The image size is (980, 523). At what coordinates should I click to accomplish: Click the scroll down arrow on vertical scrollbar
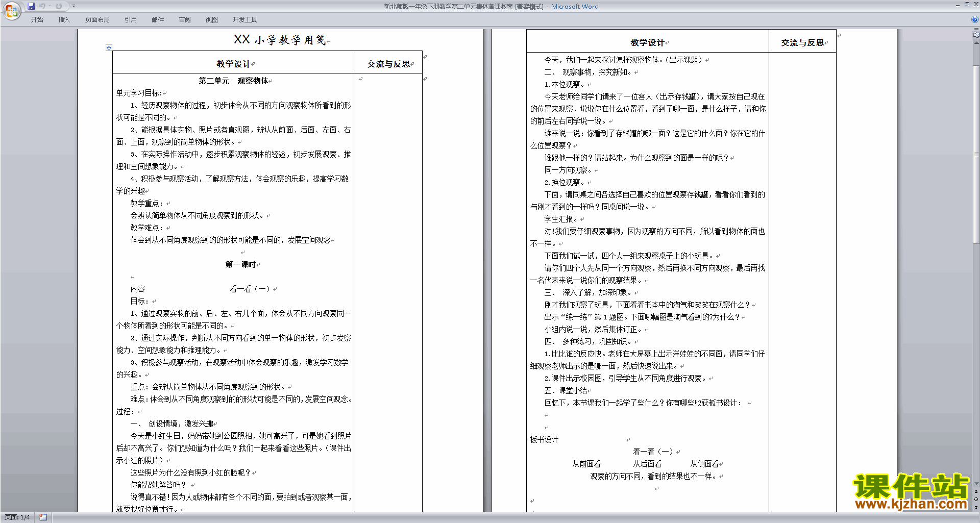click(x=976, y=484)
